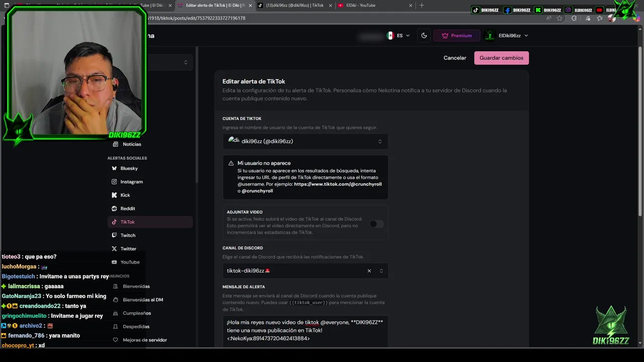Close the ElDiki - YouTube tab
Image resolution: width=644 pixels, height=362 pixels.
[411, 6]
